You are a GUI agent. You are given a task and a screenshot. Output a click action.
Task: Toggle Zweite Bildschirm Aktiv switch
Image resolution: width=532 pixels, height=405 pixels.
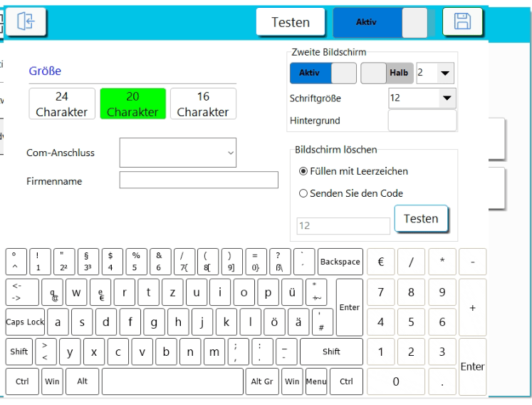click(323, 73)
